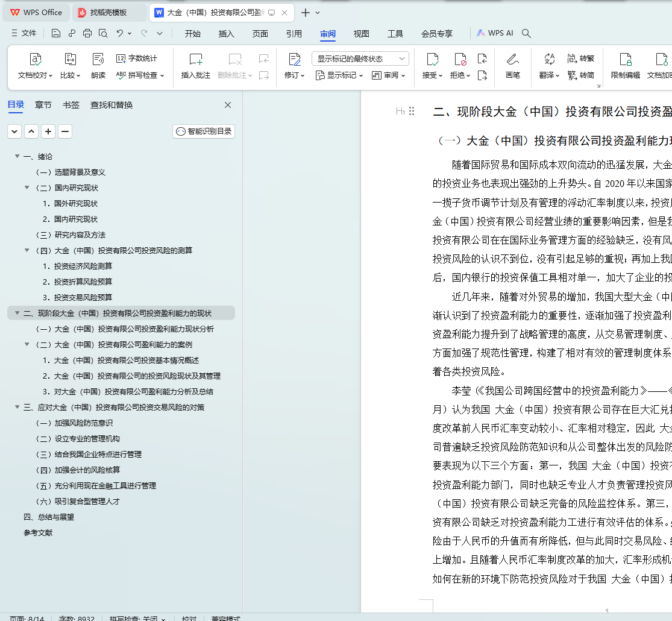Viewport: 672px width, 621px height.
Task: Open the search magnifier icon
Action: pyautogui.click(x=526, y=33)
